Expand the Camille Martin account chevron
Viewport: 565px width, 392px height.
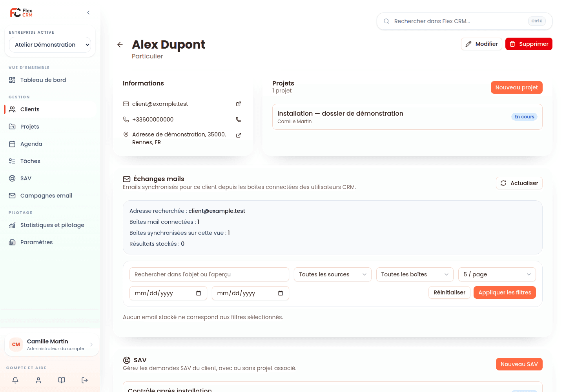[91, 345]
